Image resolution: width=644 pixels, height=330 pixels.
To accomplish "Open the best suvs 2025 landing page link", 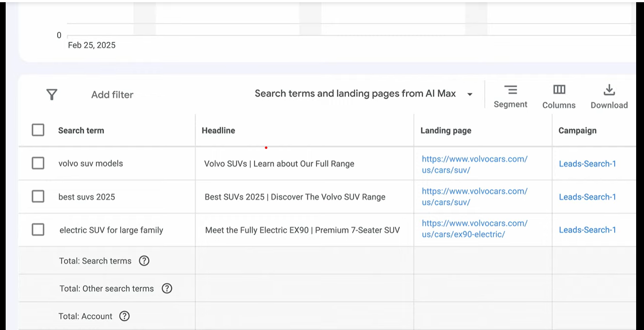I will click(x=474, y=197).
